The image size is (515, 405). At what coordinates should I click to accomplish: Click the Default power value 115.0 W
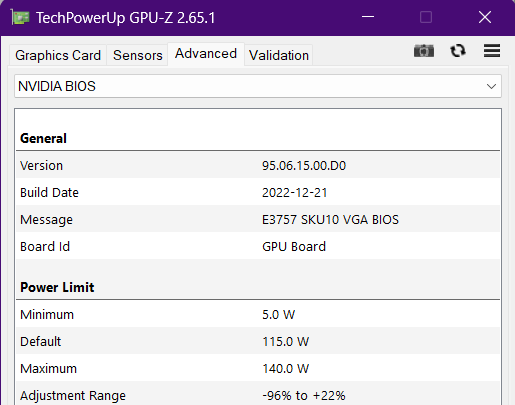tap(285, 342)
